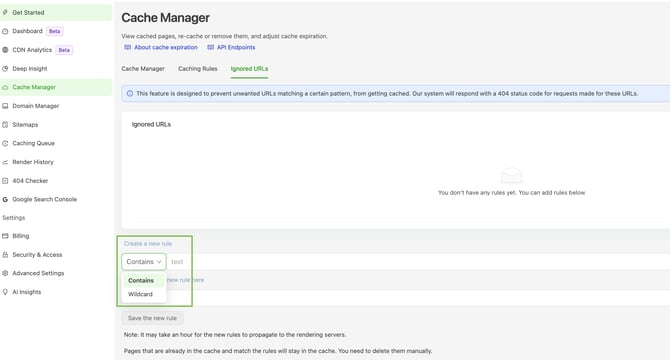Switch to the Caching Rules tab
670x360 pixels.
[197, 69]
